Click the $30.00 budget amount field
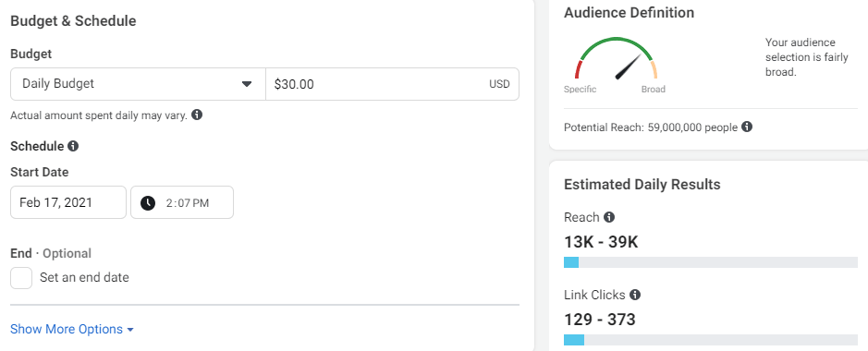This screenshot has width=868, height=351. [x=393, y=84]
